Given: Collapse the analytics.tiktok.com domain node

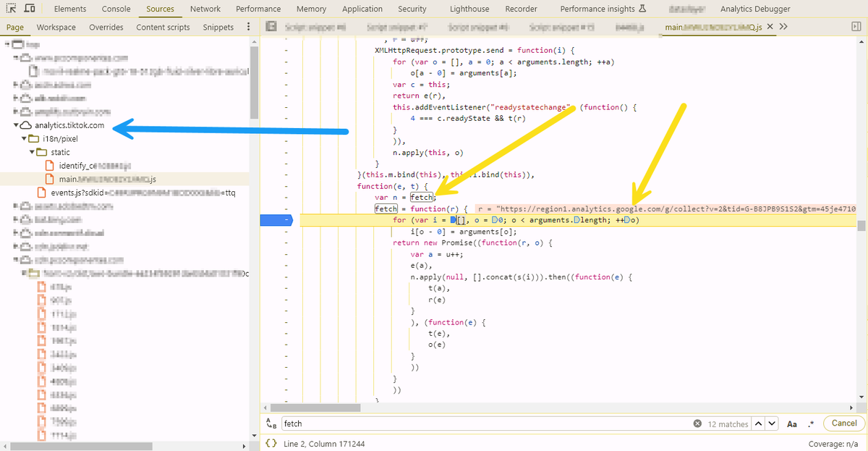Looking at the screenshot, I should click(16, 125).
